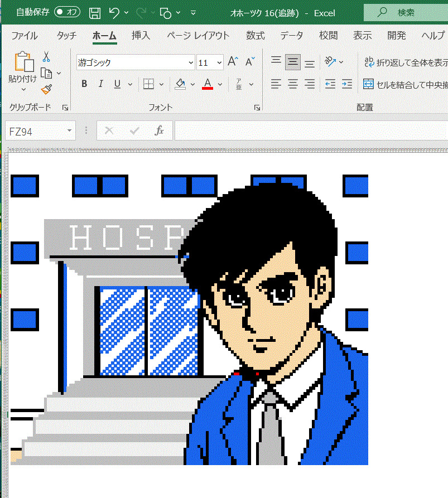The height and width of the screenshot is (498, 448).
Task: Align text to top of cell
Action: pos(276,61)
